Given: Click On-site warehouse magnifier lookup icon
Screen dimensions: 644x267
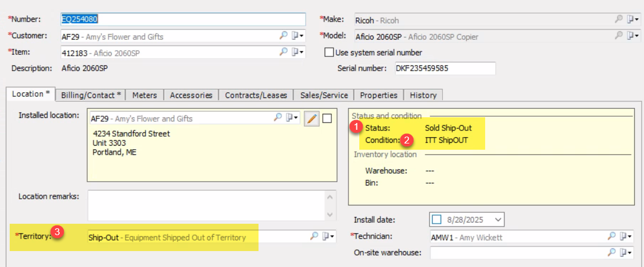Looking at the screenshot, I should (x=612, y=252).
